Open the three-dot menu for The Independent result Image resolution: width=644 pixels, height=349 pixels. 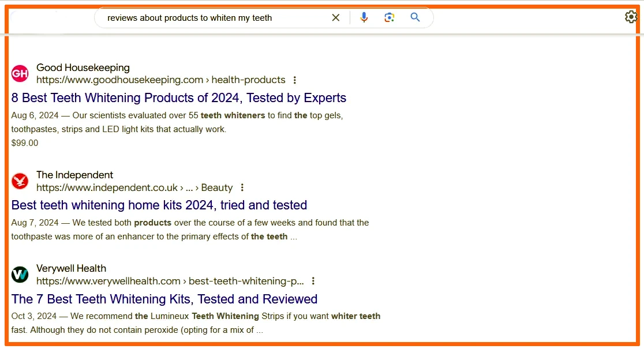(x=242, y=187)
